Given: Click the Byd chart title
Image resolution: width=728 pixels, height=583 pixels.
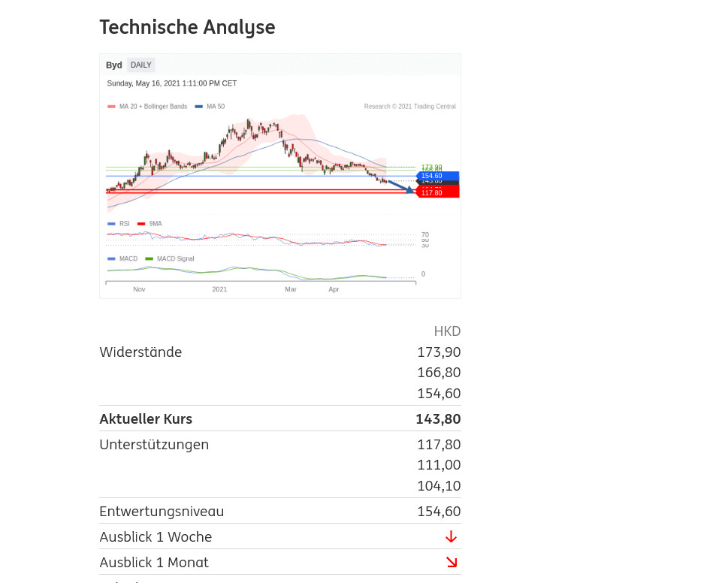Looking at the screenshot, I should click(113, 65).
